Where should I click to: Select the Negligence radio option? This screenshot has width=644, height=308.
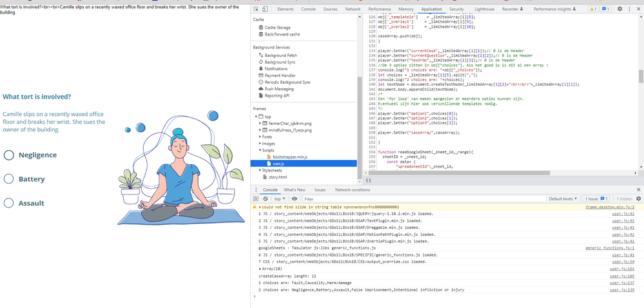[10, 155]
